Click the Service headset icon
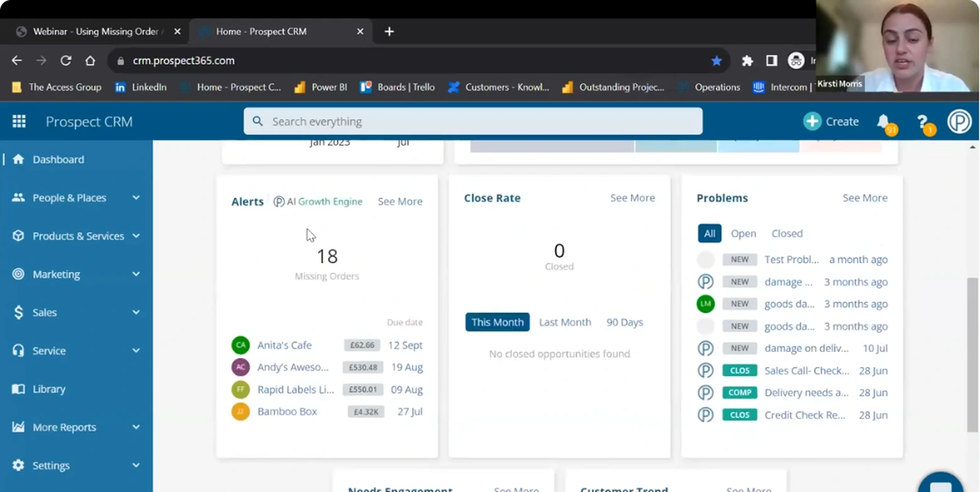This screenshot has height=492, width=980. pos(18,351)
